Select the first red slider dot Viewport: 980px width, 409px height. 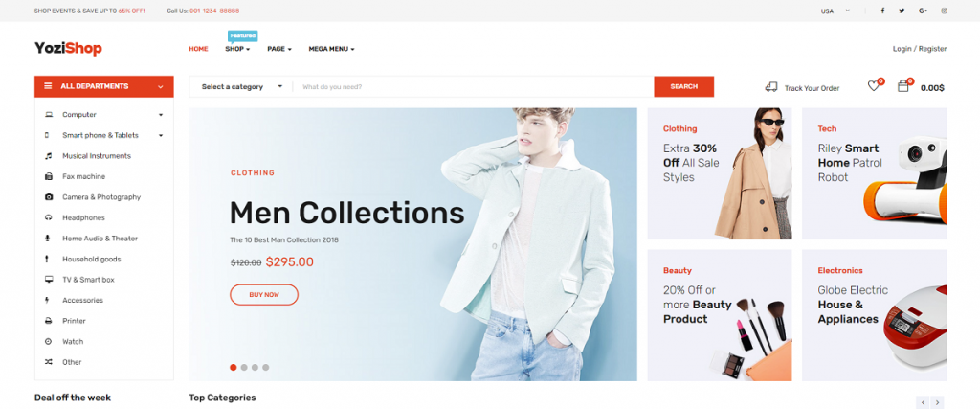tap(234, 368)
